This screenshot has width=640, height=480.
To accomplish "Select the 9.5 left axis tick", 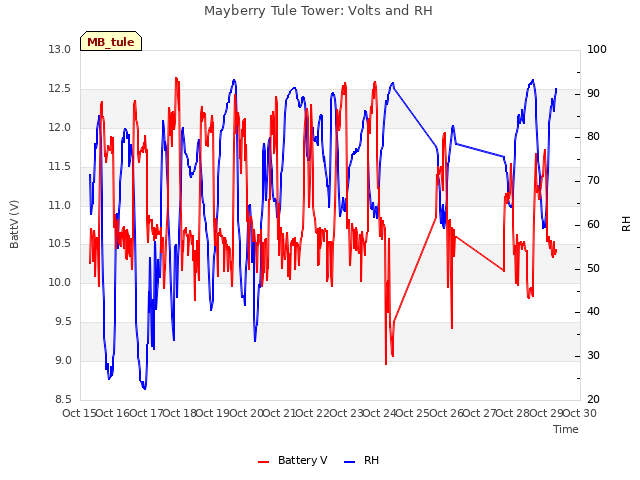I will point(63,322).
